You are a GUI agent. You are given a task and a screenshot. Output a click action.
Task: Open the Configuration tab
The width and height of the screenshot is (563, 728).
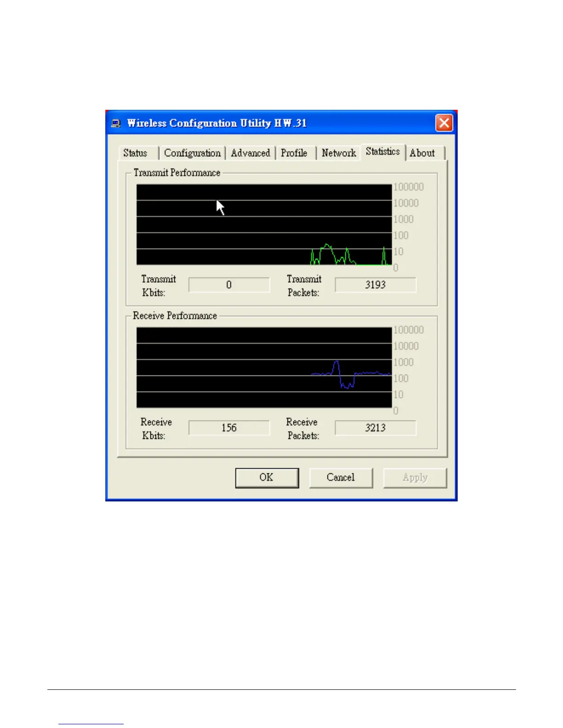tap(192, 153)
